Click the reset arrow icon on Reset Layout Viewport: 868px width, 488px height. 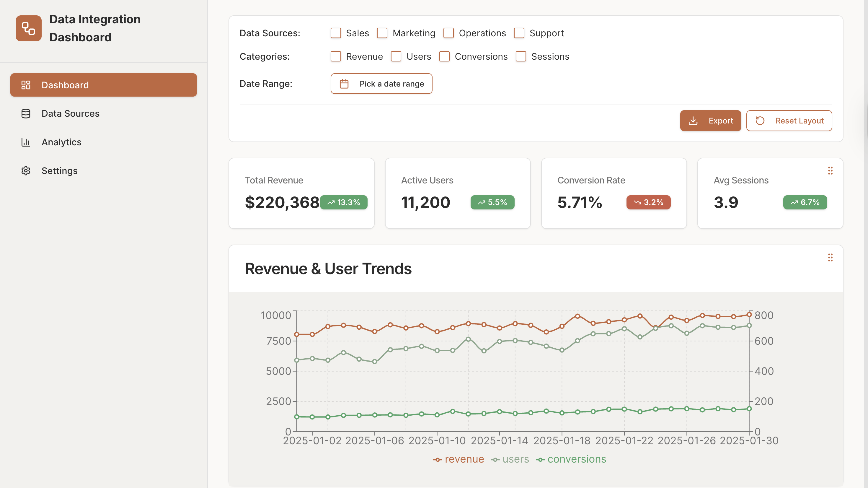click(x=761, y=121)
